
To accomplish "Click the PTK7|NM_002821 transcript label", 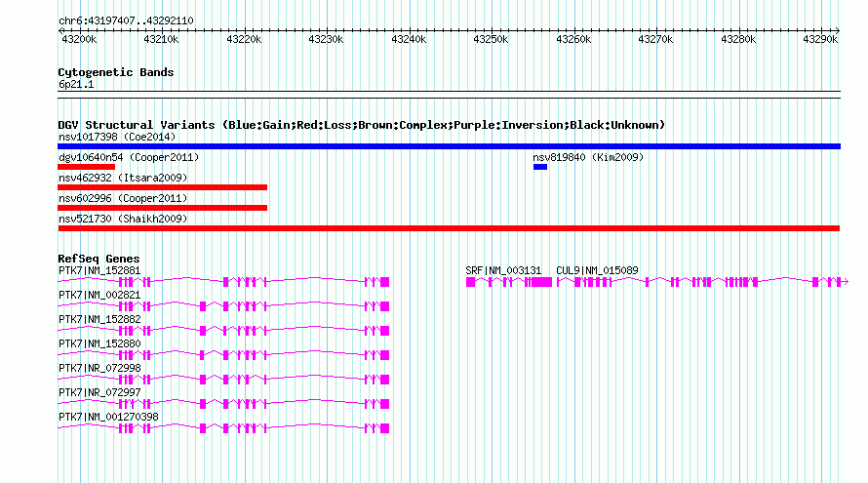I will coord(99,296).
